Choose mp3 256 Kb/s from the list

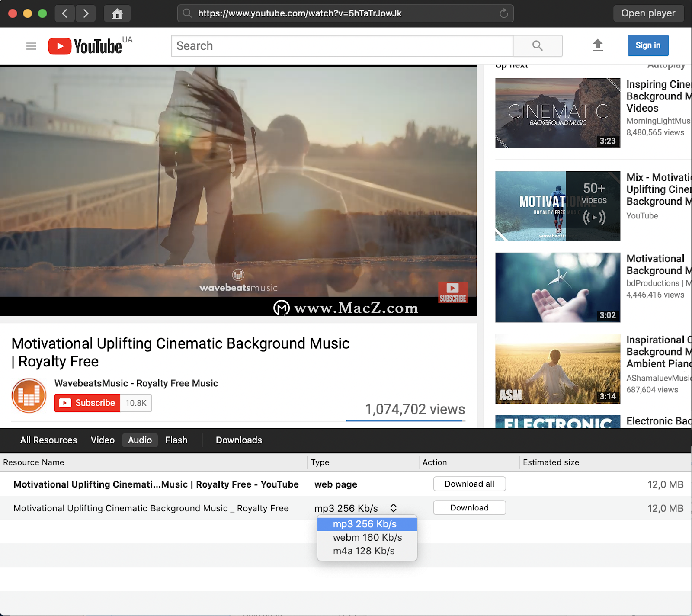[x=367, y=524]
